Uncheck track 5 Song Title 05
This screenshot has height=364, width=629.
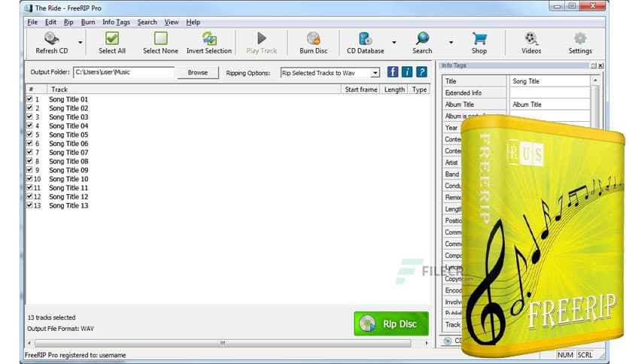point(29,134)
